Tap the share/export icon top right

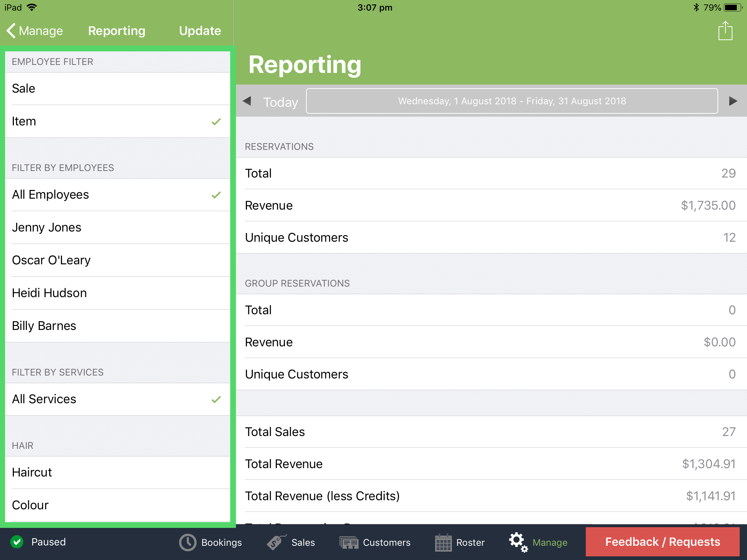[x=725, y=31]
